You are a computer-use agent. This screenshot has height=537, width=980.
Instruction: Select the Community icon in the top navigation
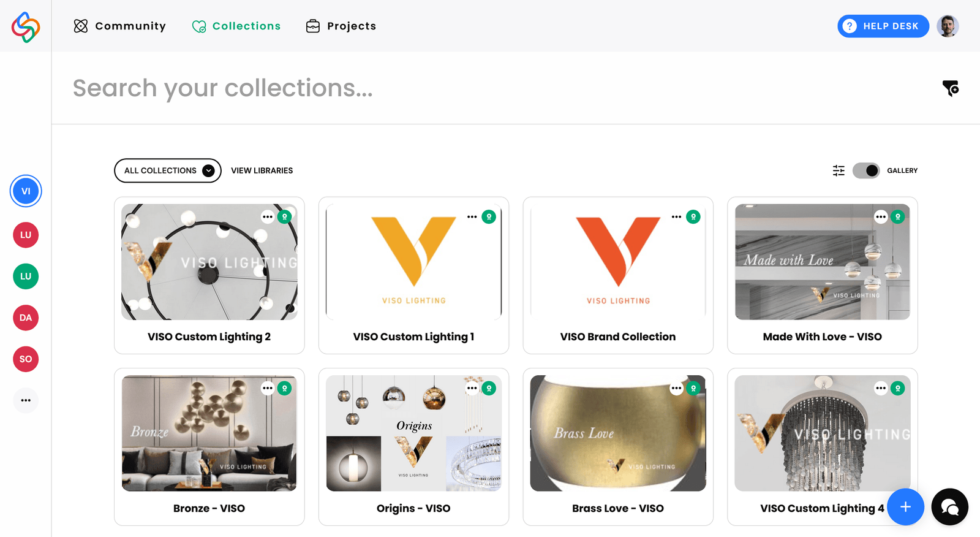point(80,26)
